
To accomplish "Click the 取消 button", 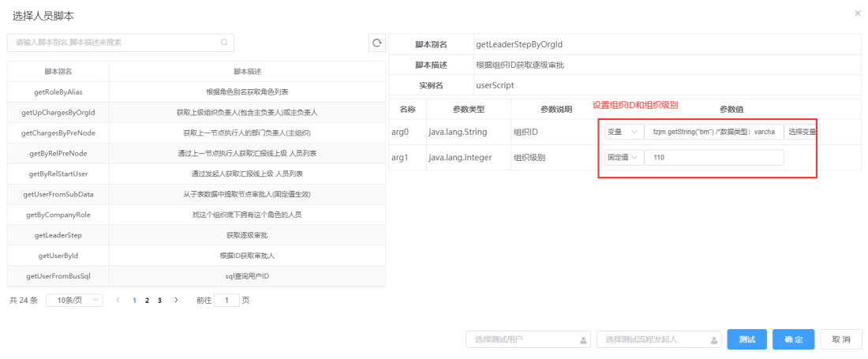I will coord(841,339).
